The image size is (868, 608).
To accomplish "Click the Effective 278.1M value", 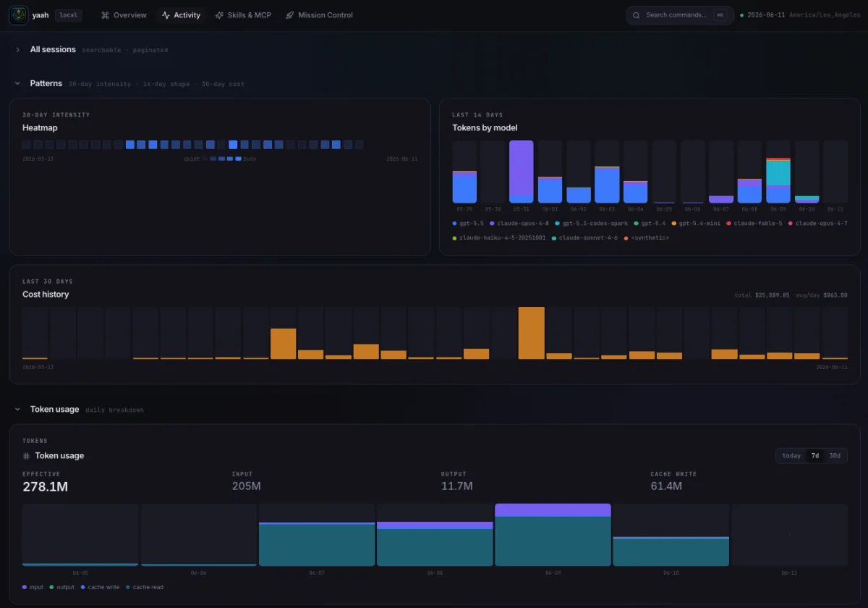I will 45,487.
